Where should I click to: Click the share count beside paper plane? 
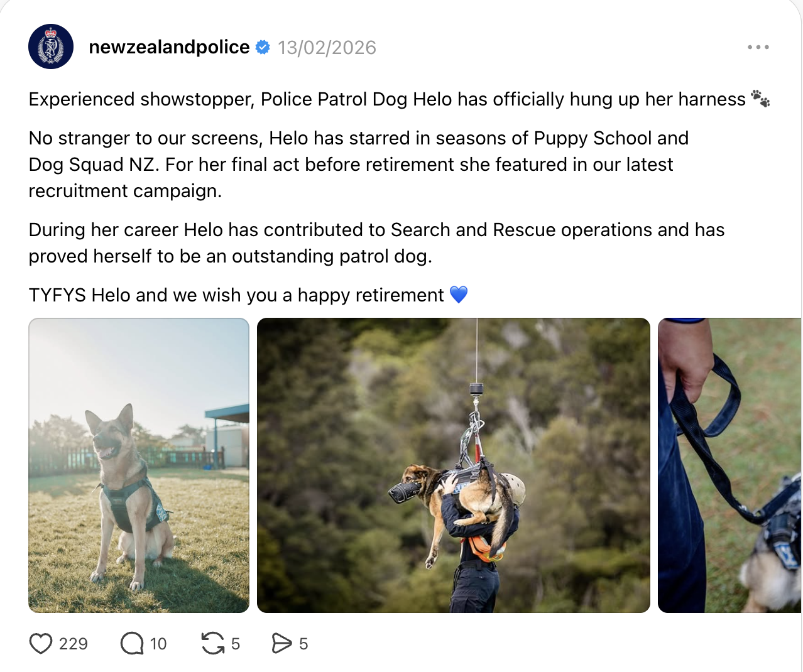[303, 644]
